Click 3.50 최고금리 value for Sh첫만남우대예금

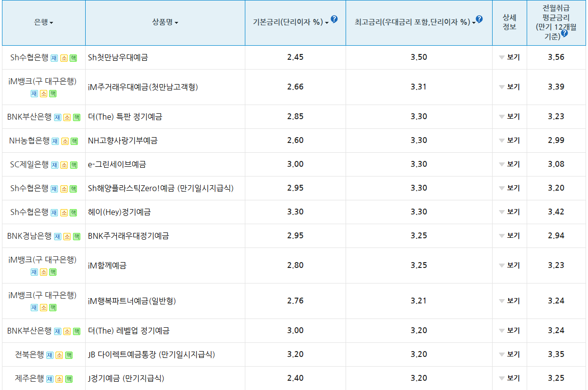click(x=419, y=57)
